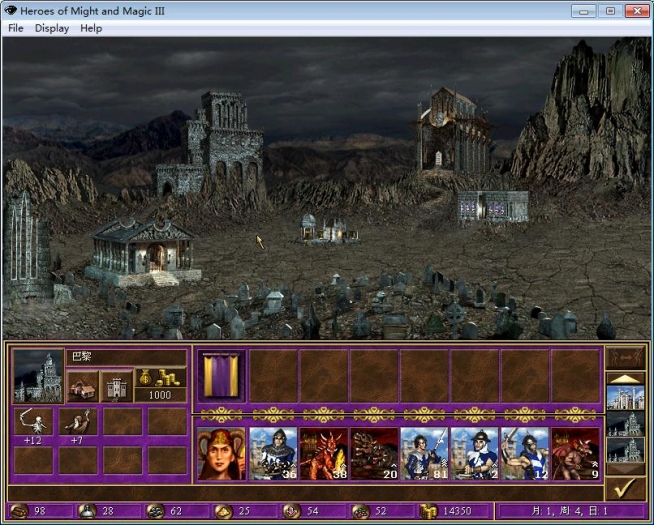Click the mercury resource icon showing 28

coord(87,510)
